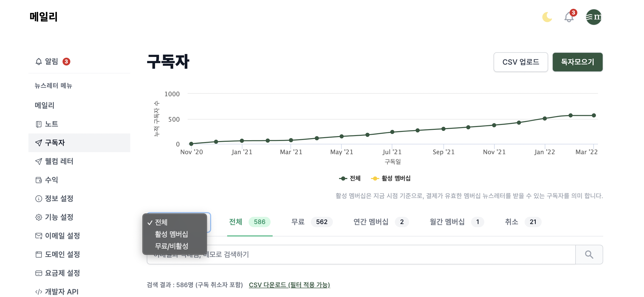
Task: Open 기능 설정 gear item
Action: click(59, 217)
